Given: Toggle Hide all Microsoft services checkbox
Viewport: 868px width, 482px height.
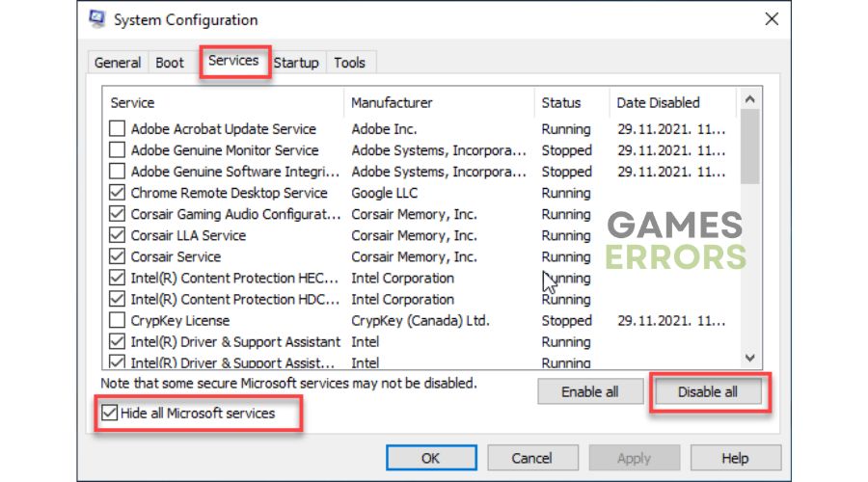Looking at the screenshot, I should (110, 413).
